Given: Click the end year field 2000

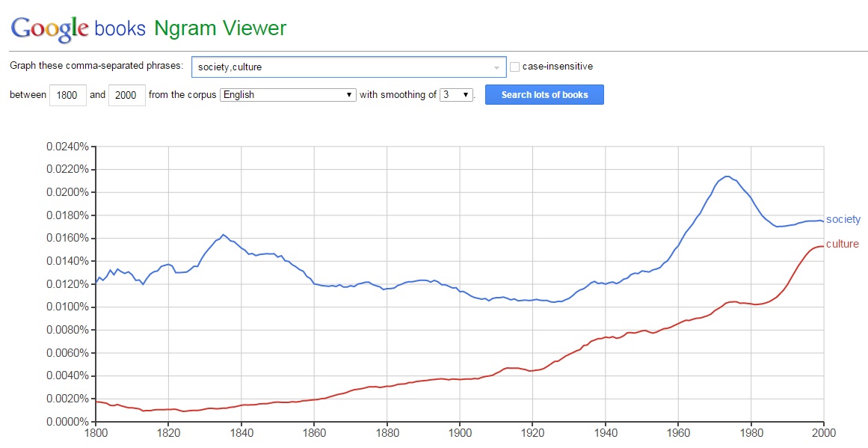Looking at the screenshot, I should coord(127,95).
